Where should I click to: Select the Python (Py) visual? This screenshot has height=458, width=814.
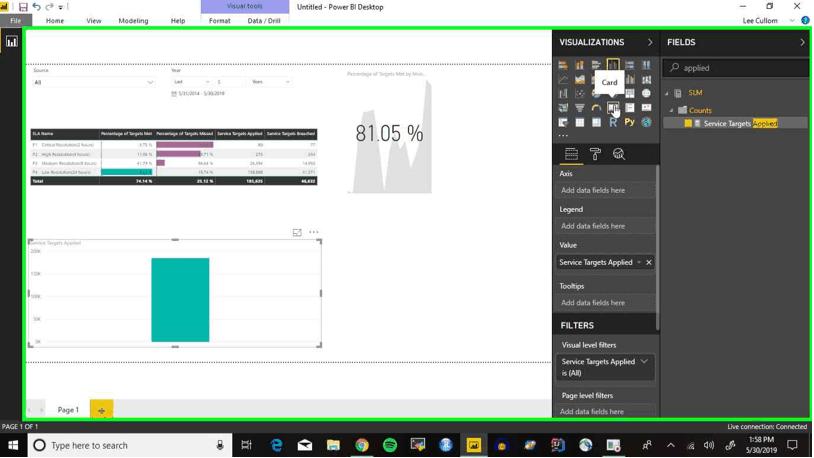click(x=630, y=122)
